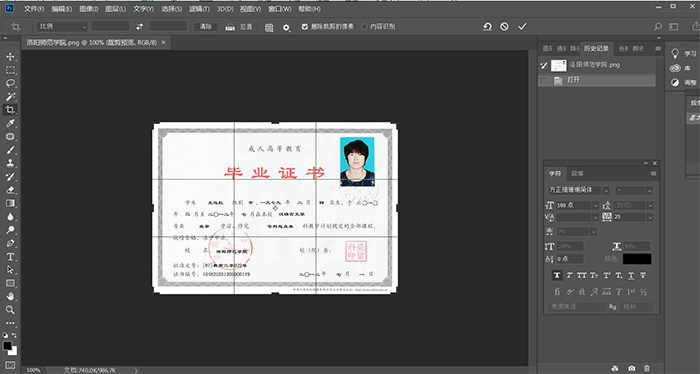
Task: Select the Eyedropper tool
Action: pyautogui.click(x=10, y=123)
